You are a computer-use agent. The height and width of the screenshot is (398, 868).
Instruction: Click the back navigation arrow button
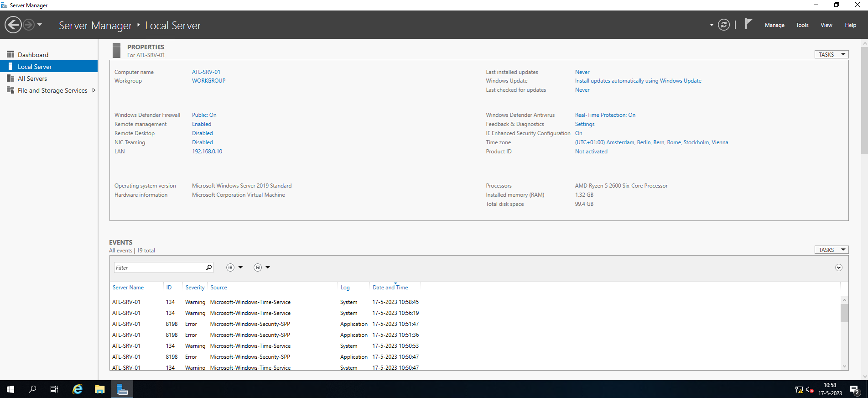(x=13, y=25)
